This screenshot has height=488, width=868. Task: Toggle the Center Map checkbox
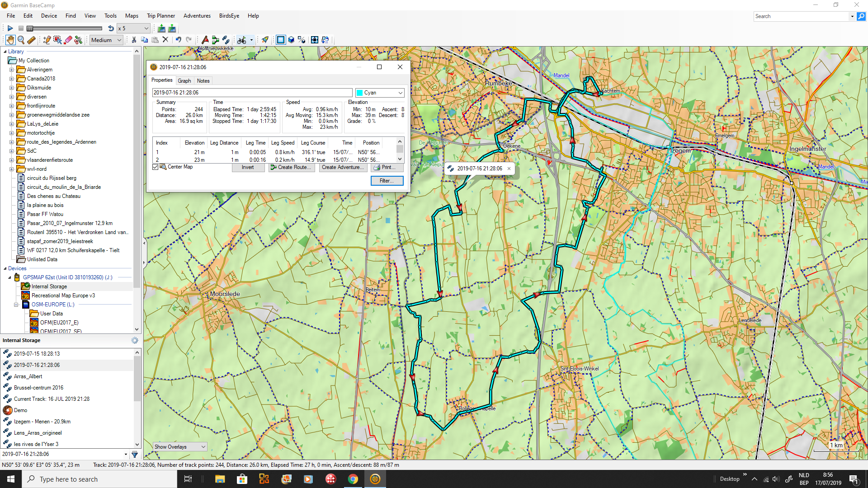pos(156,167)
